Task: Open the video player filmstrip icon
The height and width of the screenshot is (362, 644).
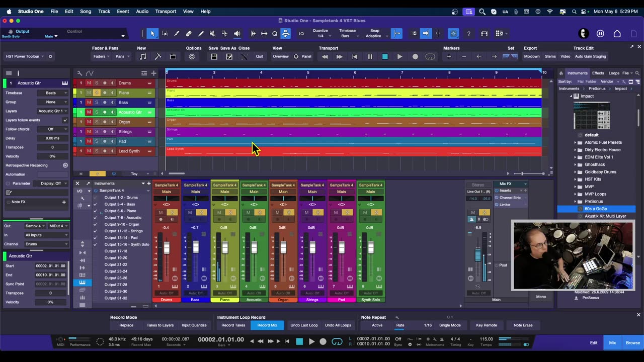Action: 484,34
